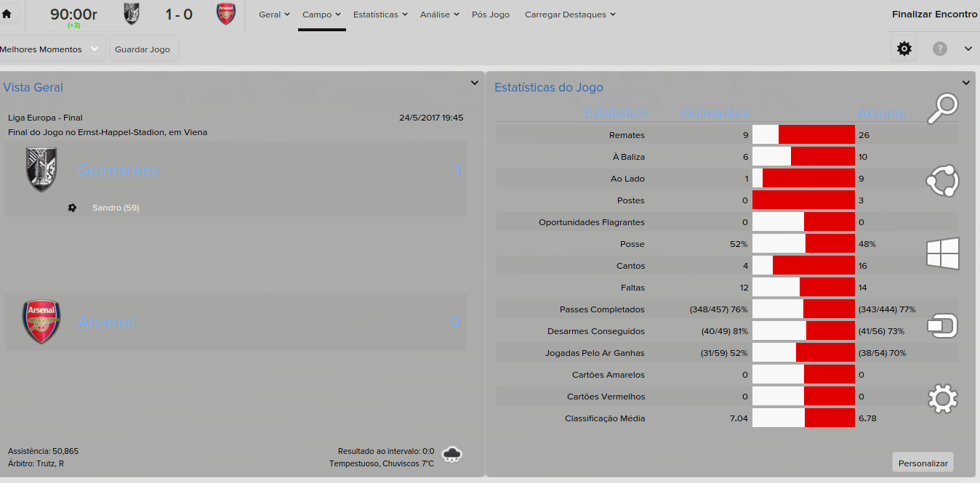This screenshot has height=483, width=980.
Task: Open the Pós Jogo tab
Action: [x=491, y=15]
